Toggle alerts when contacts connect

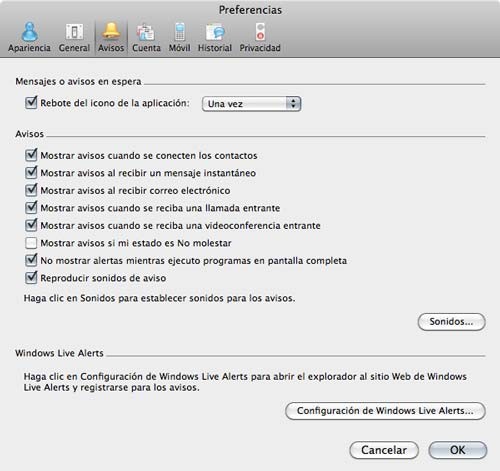pos(31,155)
